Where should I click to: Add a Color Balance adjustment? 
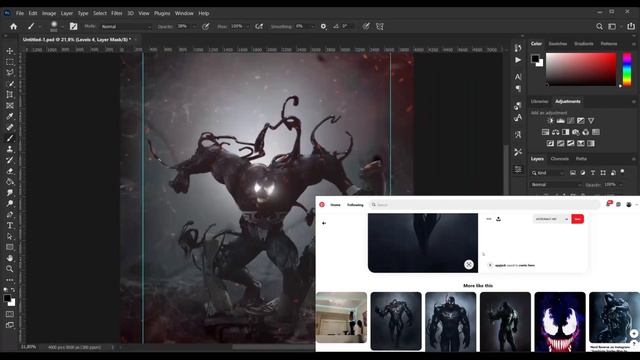[556, 132]
